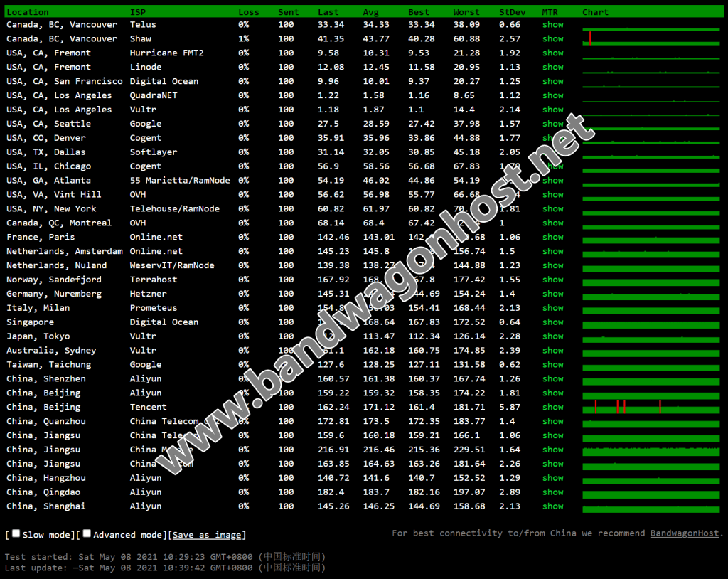This screenshot has height=579, width=728.
Task: Click the Beijing Tencent latency chart
Action: [x=651, y=407]
